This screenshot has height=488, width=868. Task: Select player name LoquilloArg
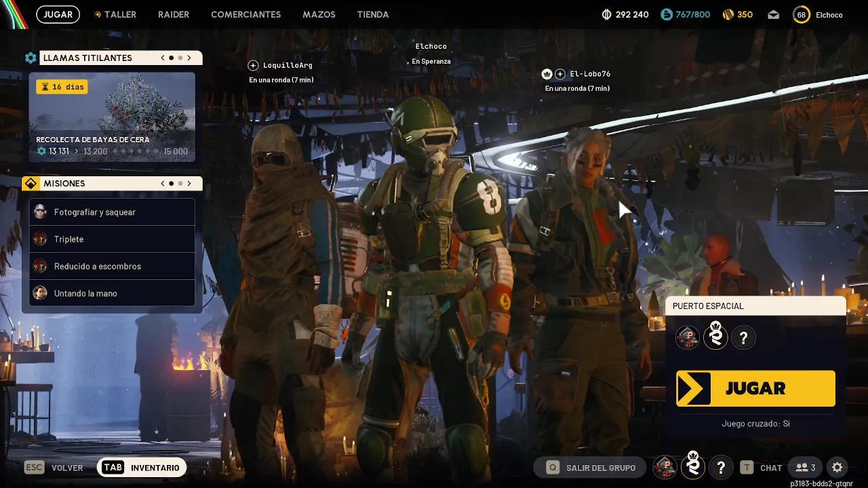[x=288, y=65]
